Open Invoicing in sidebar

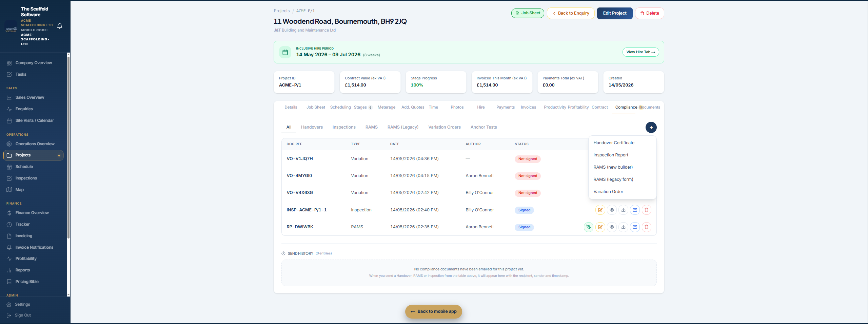33,236
